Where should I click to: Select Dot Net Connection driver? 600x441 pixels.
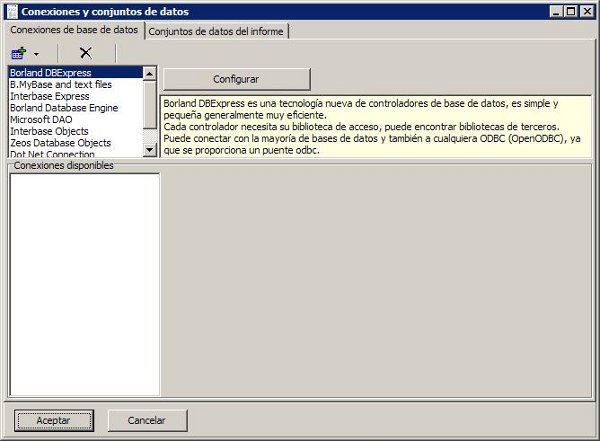pyautogui.click(x=76, y=153)
